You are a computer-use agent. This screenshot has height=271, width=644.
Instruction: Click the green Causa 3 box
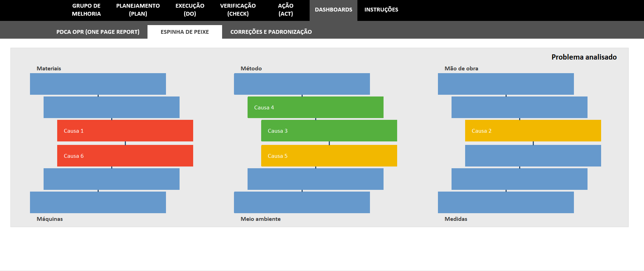(x=329, y=131)
